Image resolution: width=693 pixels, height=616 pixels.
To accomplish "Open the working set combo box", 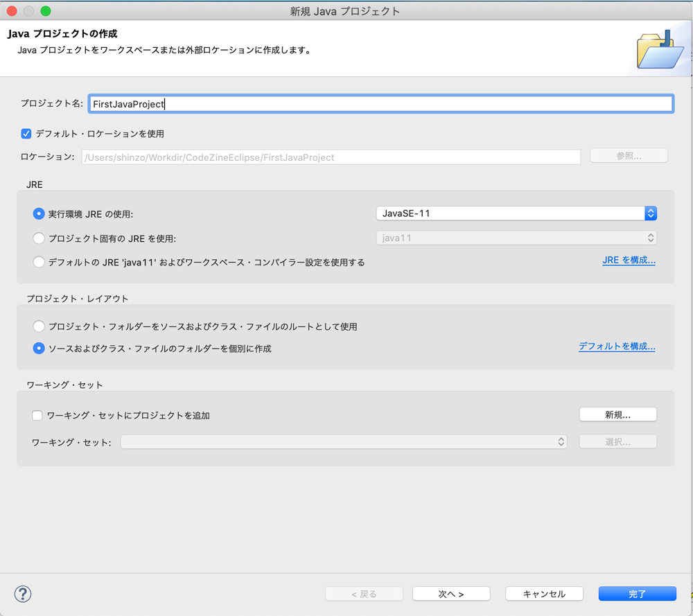I will 344,441.
